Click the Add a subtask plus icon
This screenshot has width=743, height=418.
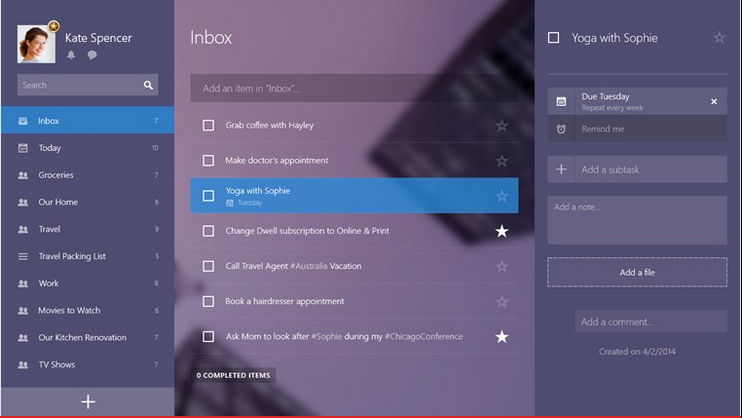[x=561, y=169]
